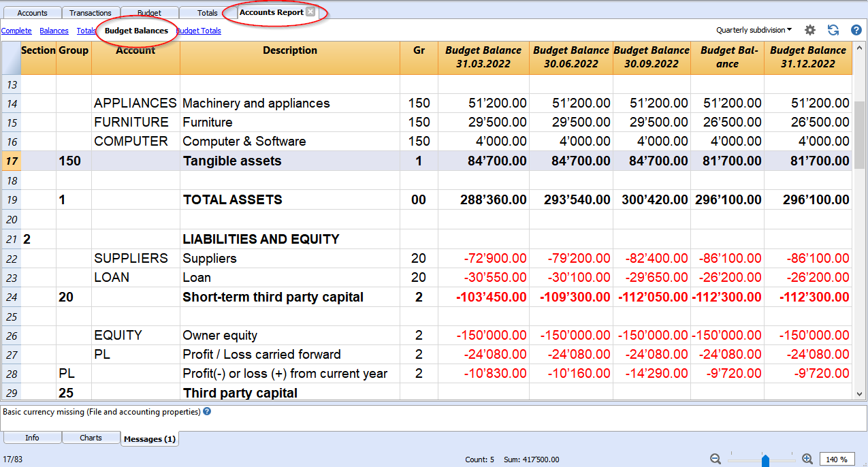Click the LOAN account cell
Image resolution: width=868 pixels, height=467 pixels.
coord(135,278)
